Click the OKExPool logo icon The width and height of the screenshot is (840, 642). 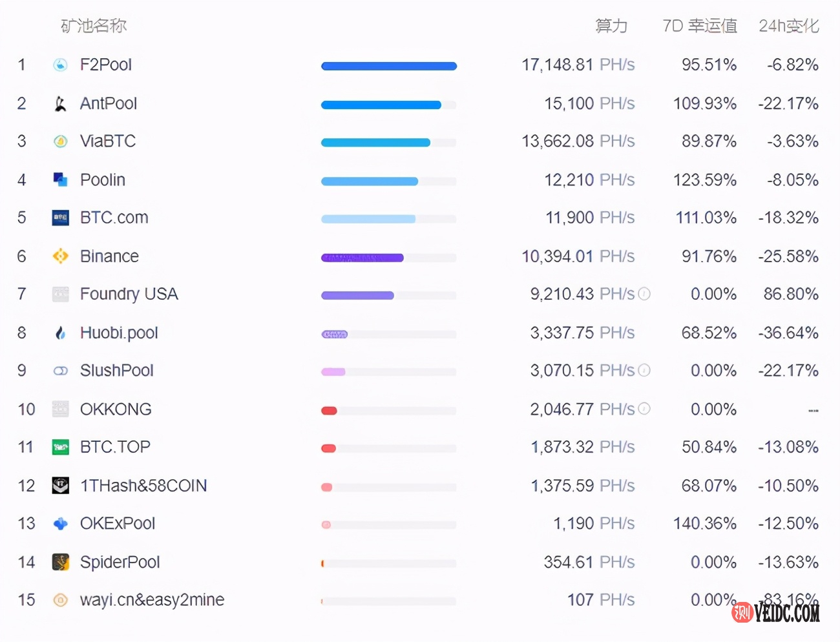60,524
